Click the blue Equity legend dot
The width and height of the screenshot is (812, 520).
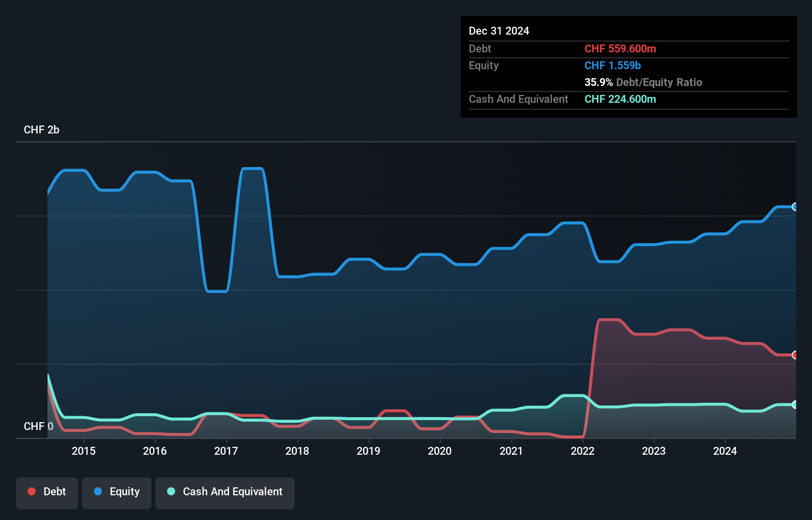[x=98, y=491]
